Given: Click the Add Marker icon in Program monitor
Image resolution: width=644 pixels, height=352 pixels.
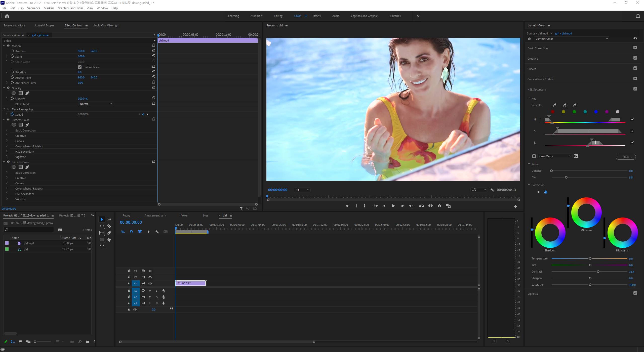Looking at the screenshot, I should click(x=347, y=206).
